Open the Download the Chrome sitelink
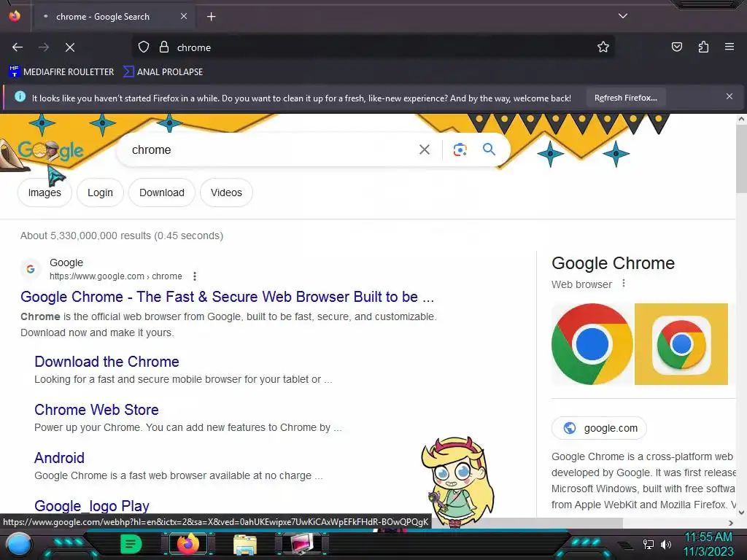Screen dimensions: 747x560 pos(107,362)
